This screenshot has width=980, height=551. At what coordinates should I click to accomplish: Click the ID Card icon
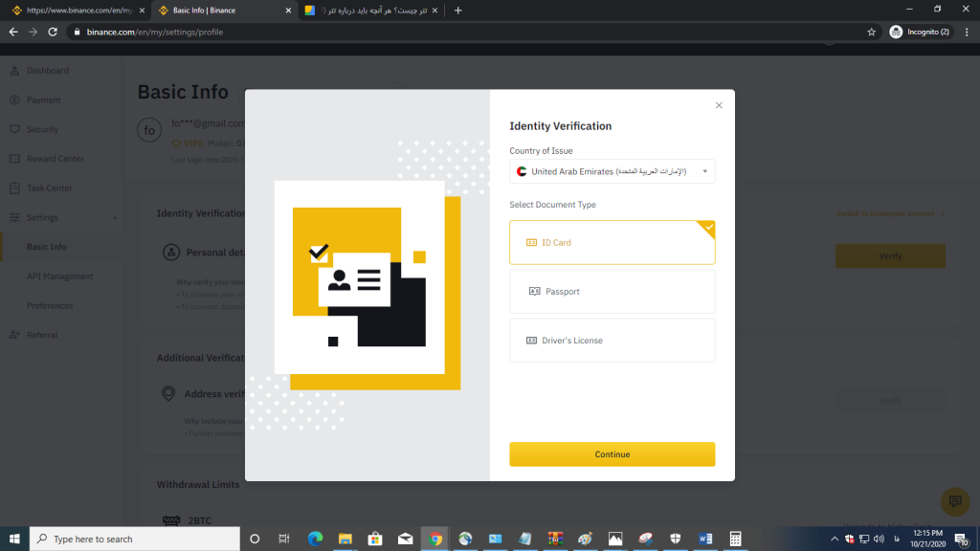531,242
